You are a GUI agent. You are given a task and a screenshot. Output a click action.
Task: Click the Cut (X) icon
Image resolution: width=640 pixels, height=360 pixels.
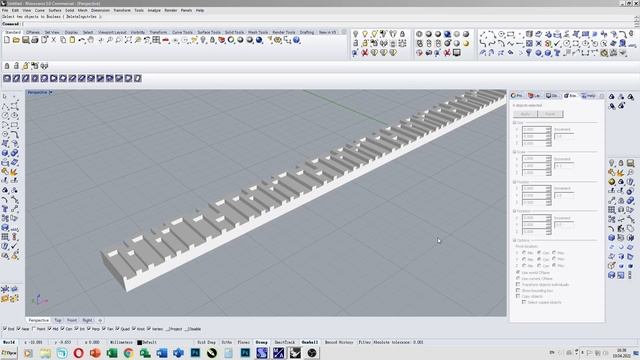coord(53,40)
